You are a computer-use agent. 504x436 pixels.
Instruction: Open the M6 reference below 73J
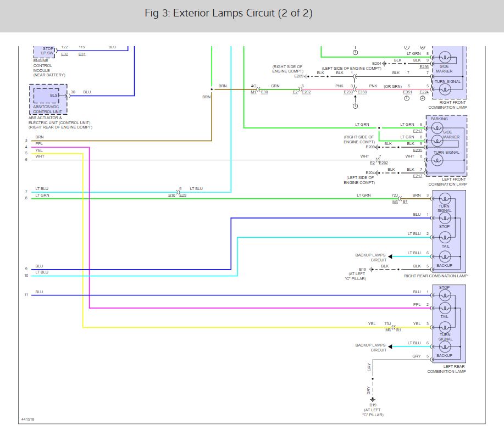(388, 330)
